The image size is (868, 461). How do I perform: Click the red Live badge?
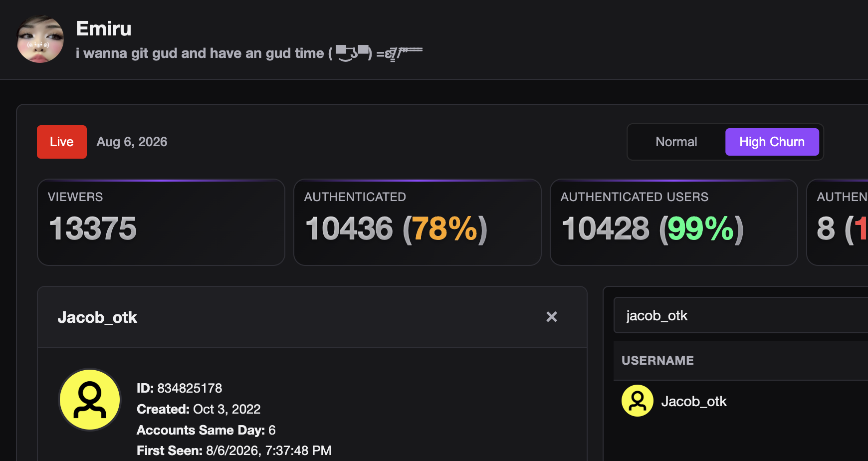coord(62,142)
